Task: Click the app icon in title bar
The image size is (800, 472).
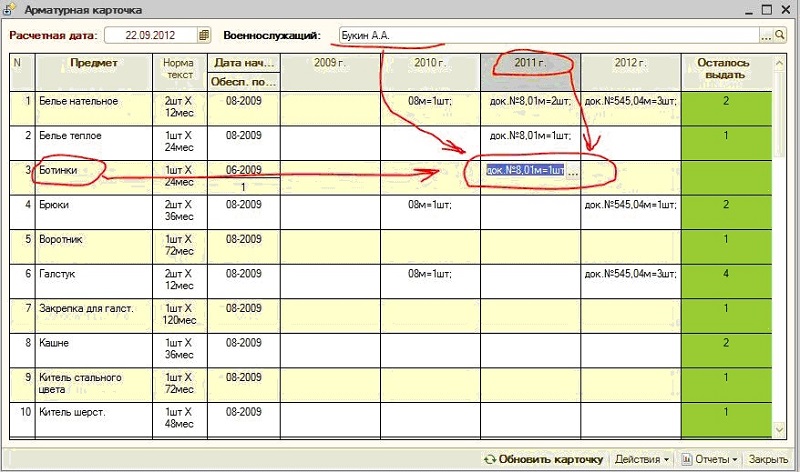Action: click(11, 9)
